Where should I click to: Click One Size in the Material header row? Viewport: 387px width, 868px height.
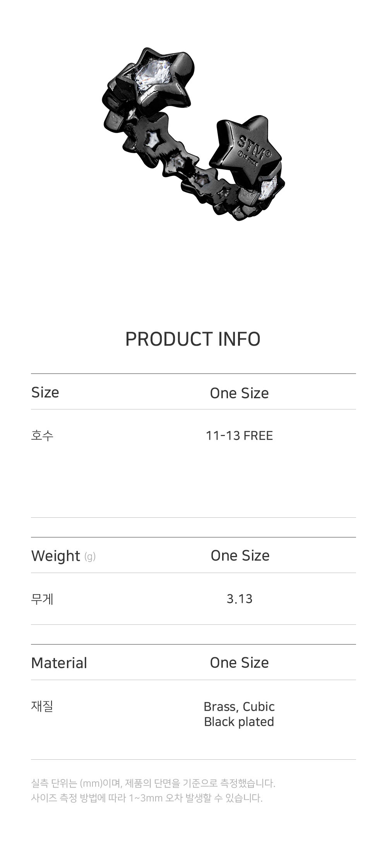point(239,663)
